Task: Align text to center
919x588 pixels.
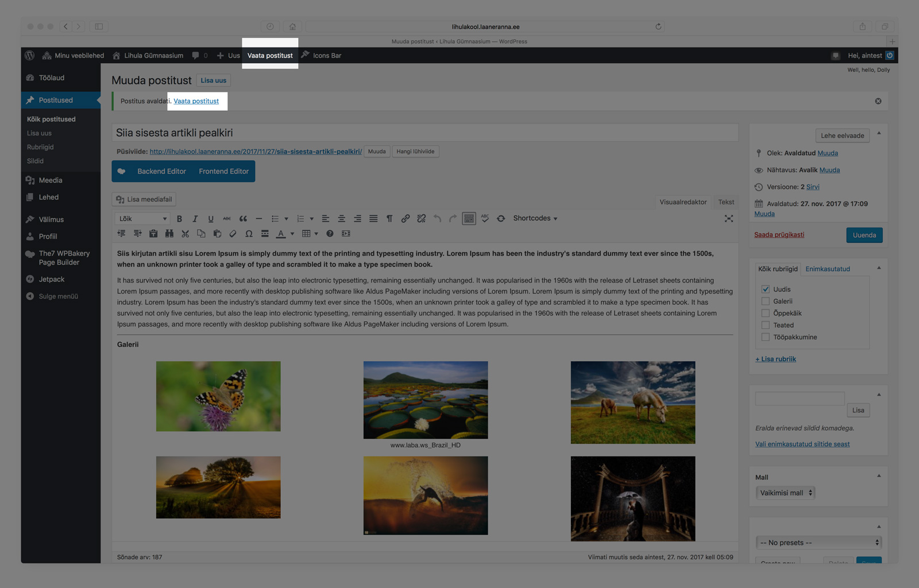Action: (x=341, y=219)
